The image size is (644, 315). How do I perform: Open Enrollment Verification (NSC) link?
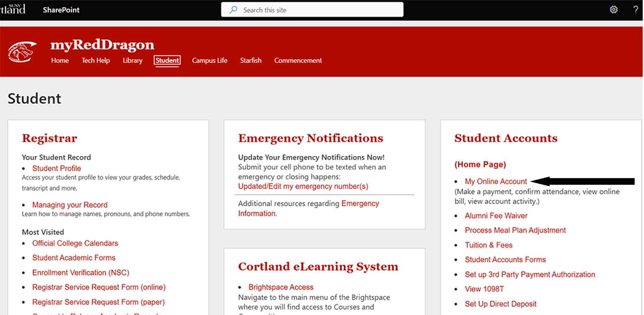click(80, 273)
